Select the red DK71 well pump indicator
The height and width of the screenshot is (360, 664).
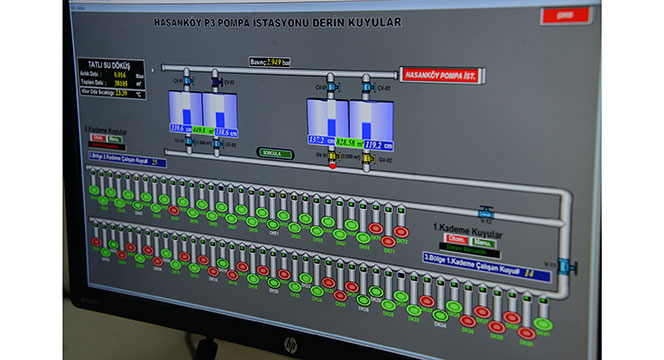point(388,241)
